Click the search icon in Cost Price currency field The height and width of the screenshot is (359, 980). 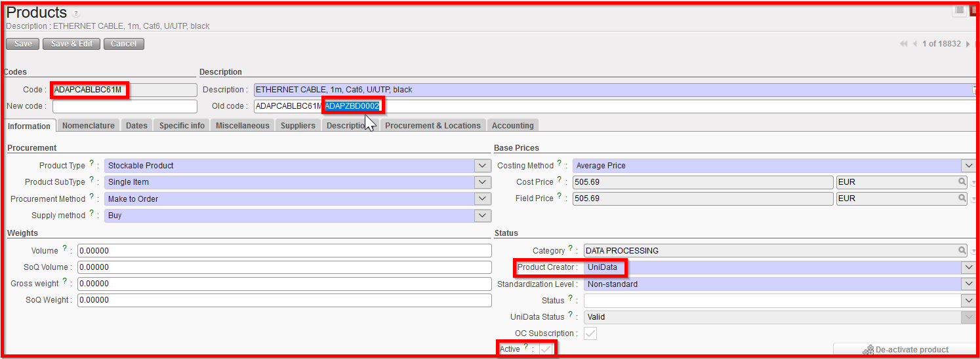pos(962,182)
